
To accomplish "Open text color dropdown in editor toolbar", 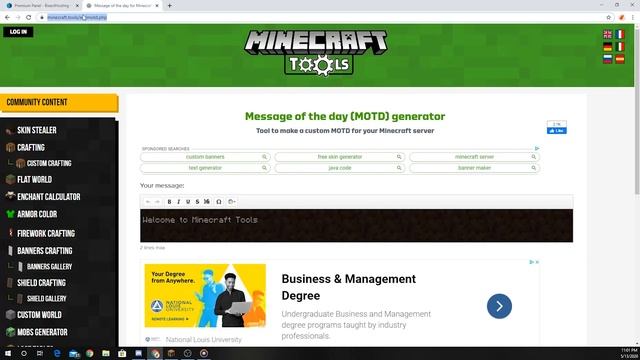I will tap(231, 202).
